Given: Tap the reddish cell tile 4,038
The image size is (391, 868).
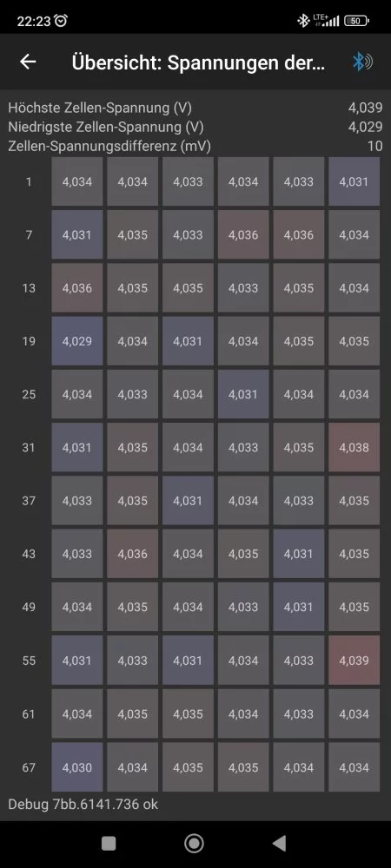Looking at the screenshot, I should 354,447.
